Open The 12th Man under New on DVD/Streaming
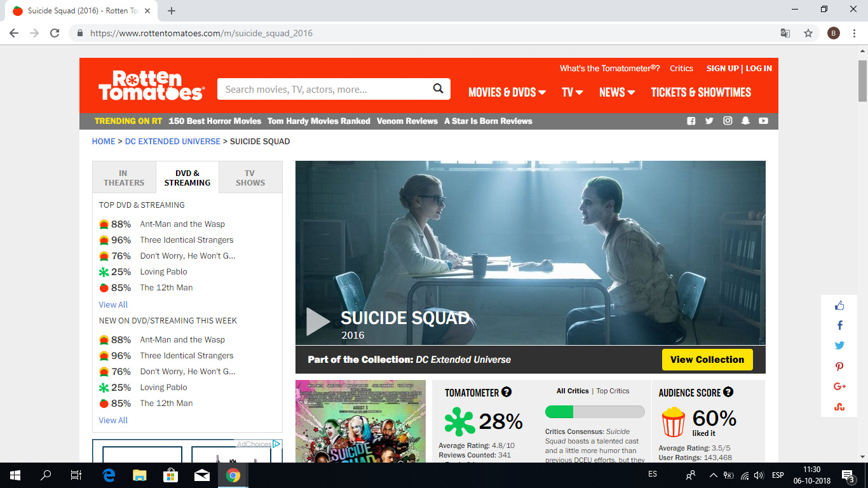868x488 pixels. 166,403
